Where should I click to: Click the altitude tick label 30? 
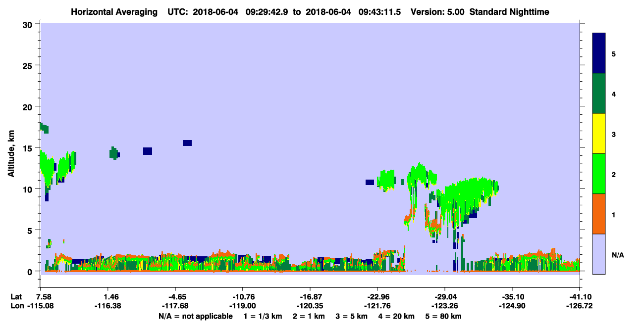point(29,24)
